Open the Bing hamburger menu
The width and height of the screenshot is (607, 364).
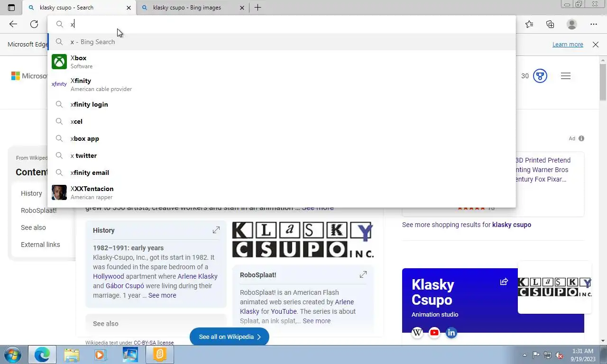(x=566, y=76)
